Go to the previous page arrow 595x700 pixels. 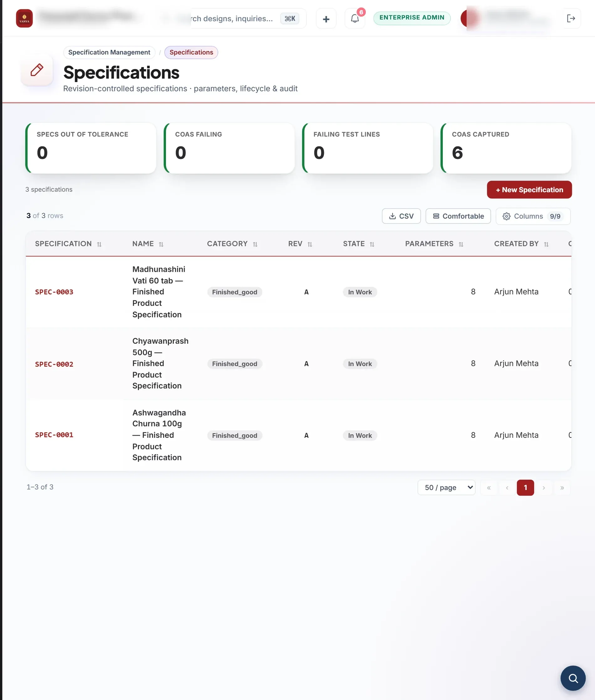[507, 487]
